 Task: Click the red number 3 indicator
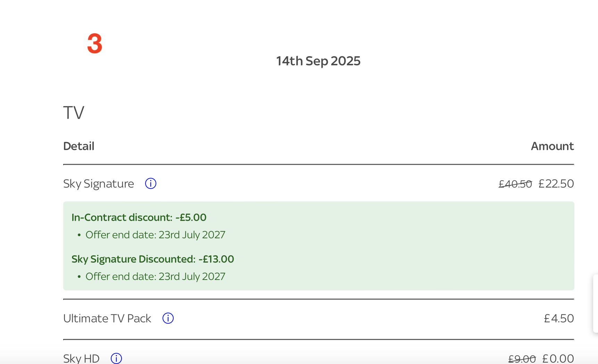(x=94, y=43)
